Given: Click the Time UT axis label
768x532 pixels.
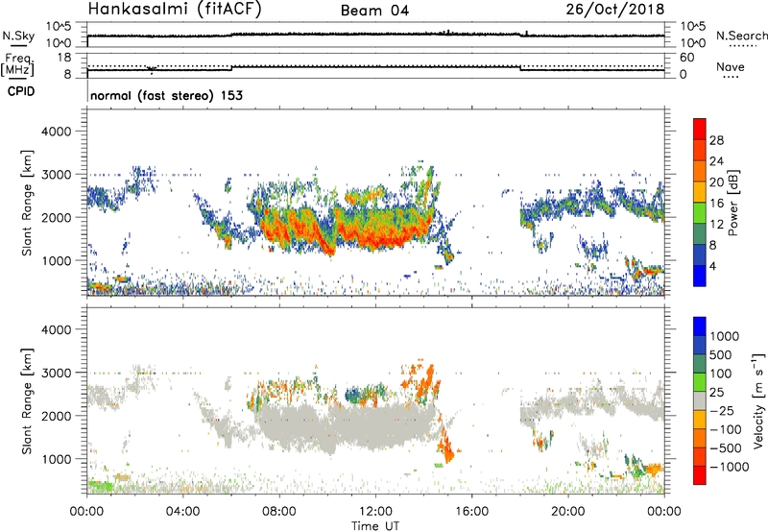Looking at the screenshot, I should point(375,526).
